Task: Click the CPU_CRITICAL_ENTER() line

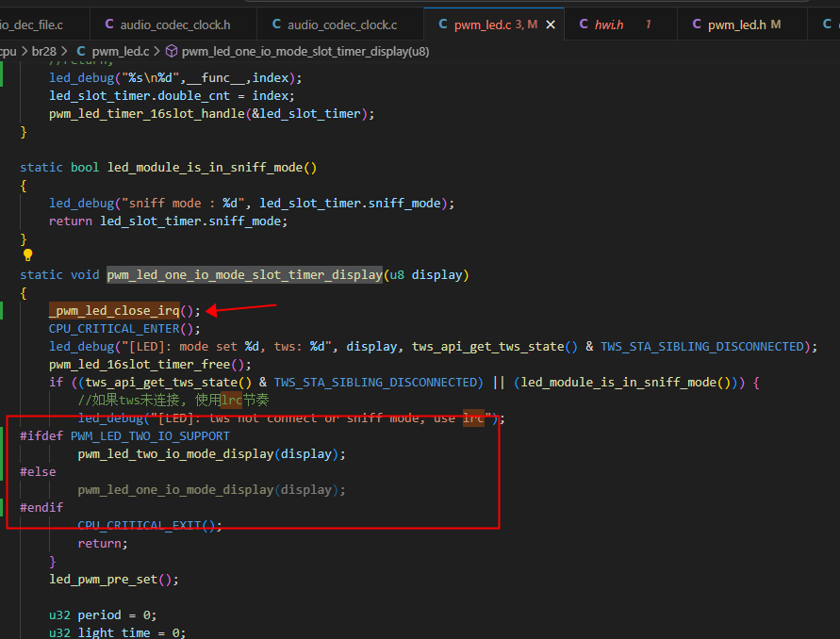Action: [x=124, y=328]
